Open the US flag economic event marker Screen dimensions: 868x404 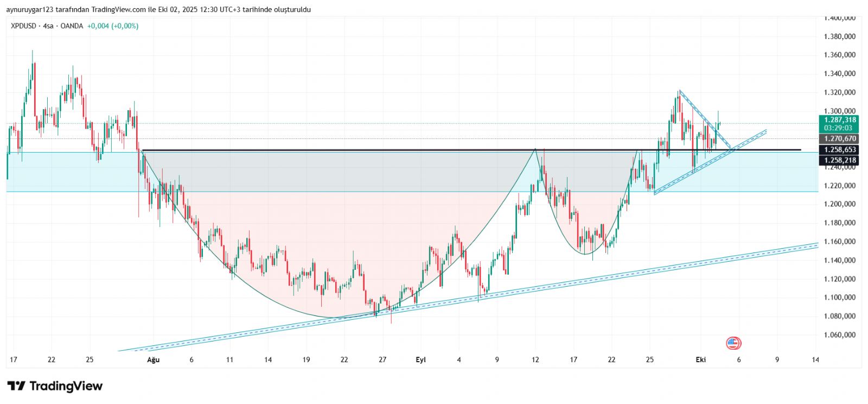[x=733, y=343]
